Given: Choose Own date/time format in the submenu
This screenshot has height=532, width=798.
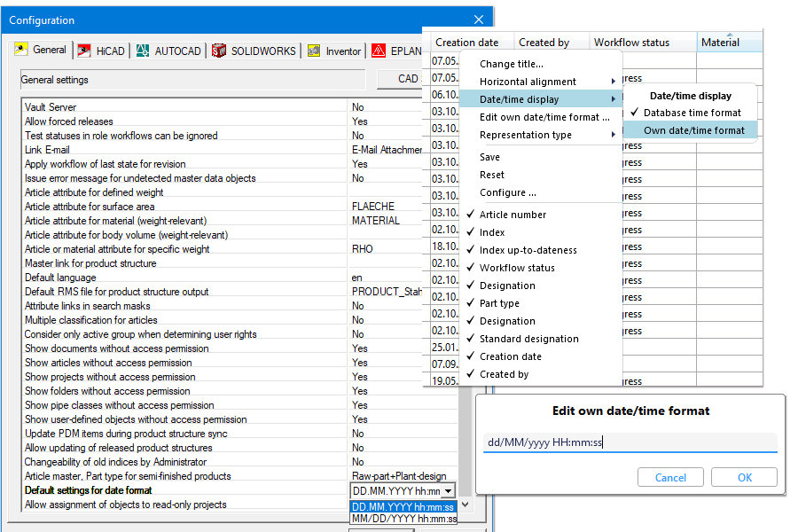Looking at the screenshot, I should coord(690,130).
